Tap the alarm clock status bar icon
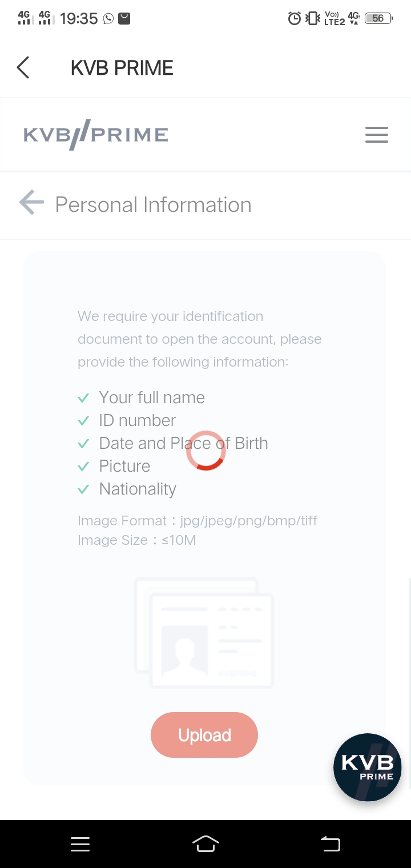 (x=295, y=18)
